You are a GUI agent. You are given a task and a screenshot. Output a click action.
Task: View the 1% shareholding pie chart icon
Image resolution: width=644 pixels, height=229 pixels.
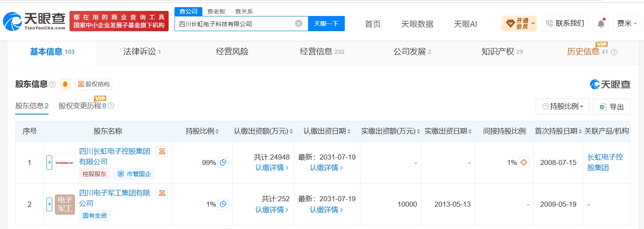pos(223,204)
